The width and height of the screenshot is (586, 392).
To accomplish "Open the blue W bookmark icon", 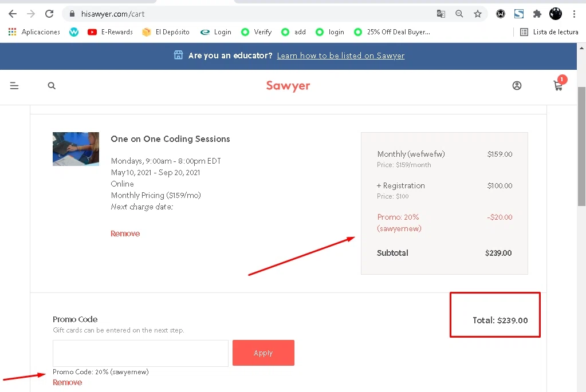I will [74, 32].
